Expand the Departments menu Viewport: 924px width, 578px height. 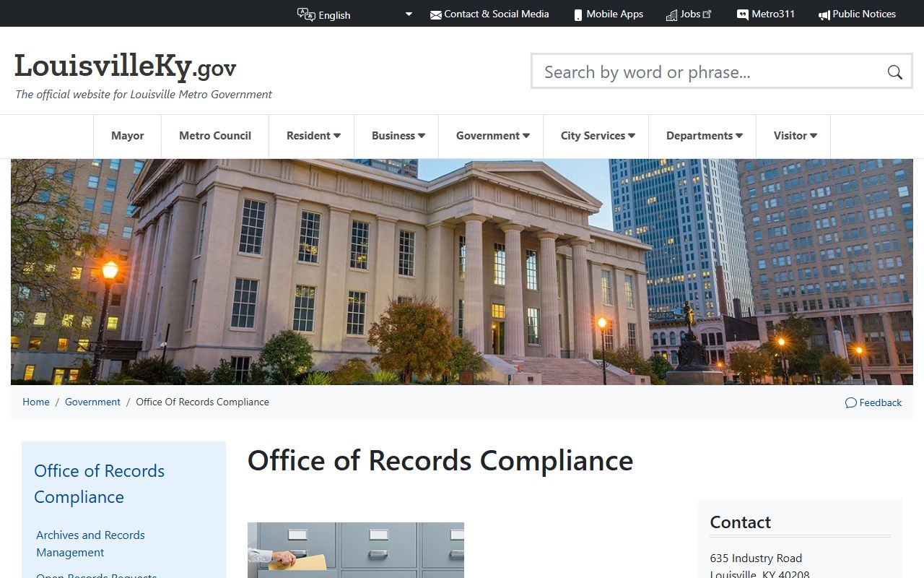click(x=705, y=136)
